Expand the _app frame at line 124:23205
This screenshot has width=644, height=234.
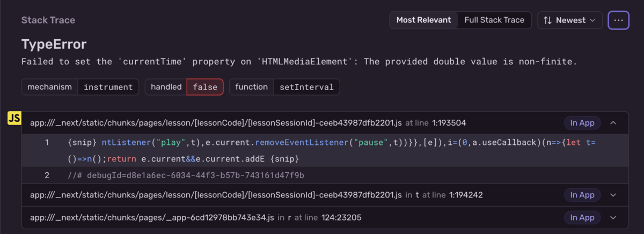click(x=613, y=217)
